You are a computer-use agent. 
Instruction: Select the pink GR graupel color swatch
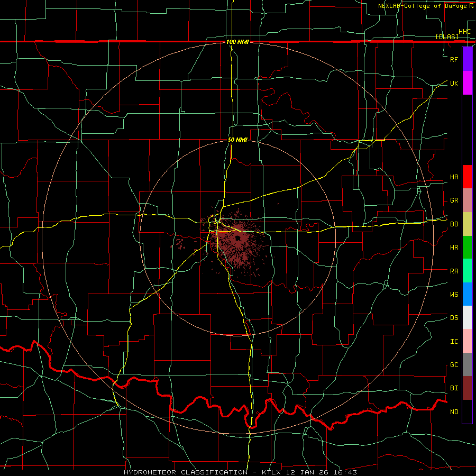point(467,200)
